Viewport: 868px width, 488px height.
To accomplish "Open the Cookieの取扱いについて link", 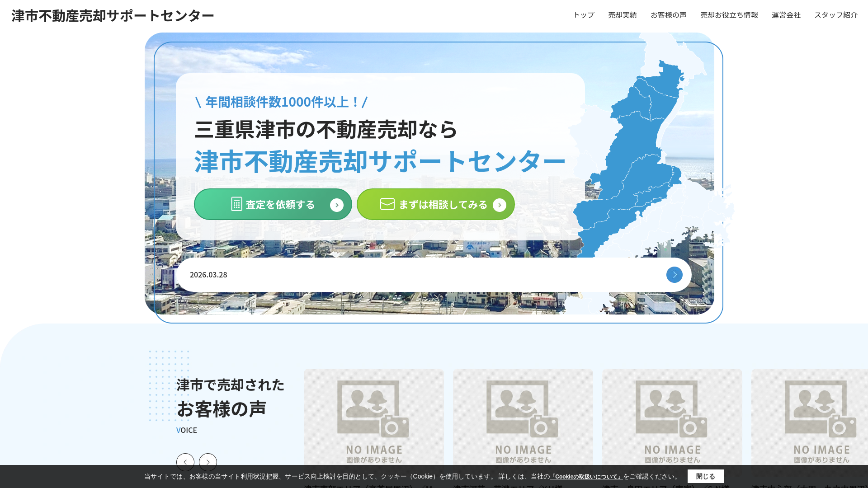I will [586, 477].
